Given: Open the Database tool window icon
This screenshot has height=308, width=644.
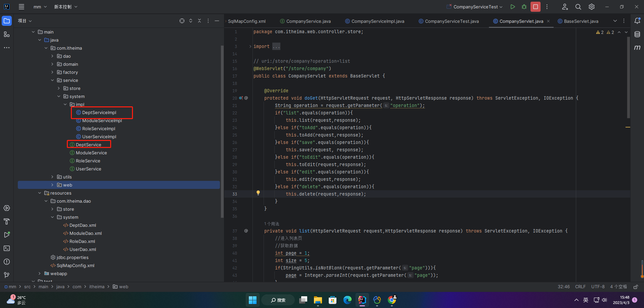Looking at the screenshot, I should click(637, 34).
